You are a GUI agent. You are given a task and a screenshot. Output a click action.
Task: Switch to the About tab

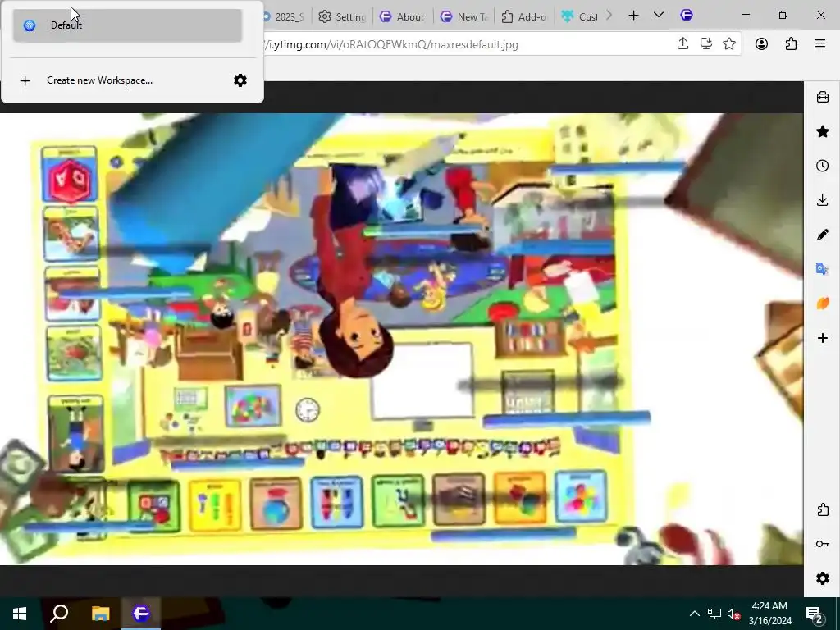coord(402,16)
